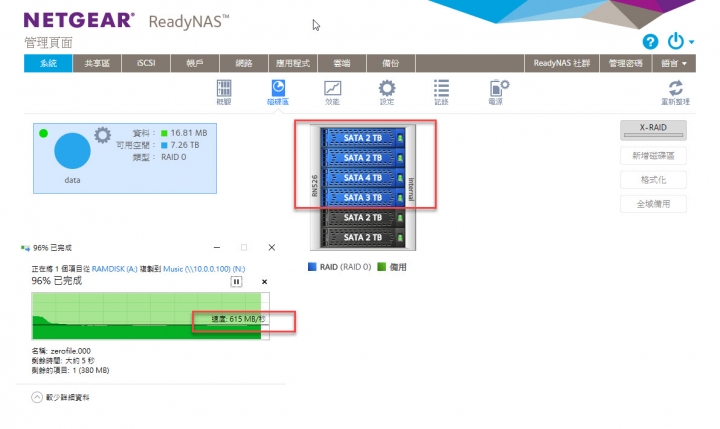Open the 設定 settings gear icon

(387, 92)
